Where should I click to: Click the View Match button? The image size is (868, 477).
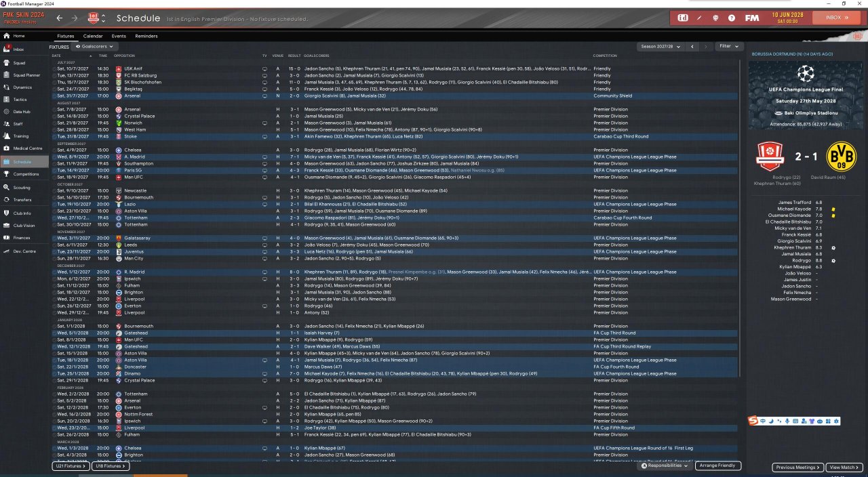pos(844,468)
